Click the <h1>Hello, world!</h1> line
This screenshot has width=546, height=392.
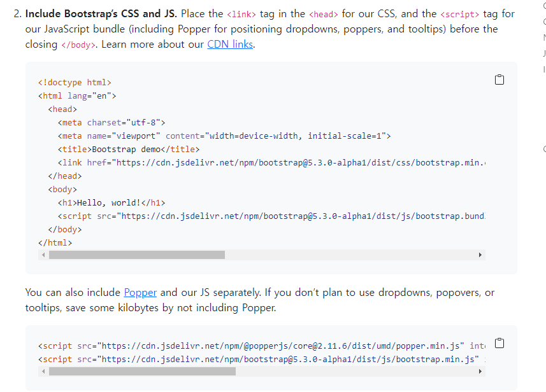pos(111,203)
